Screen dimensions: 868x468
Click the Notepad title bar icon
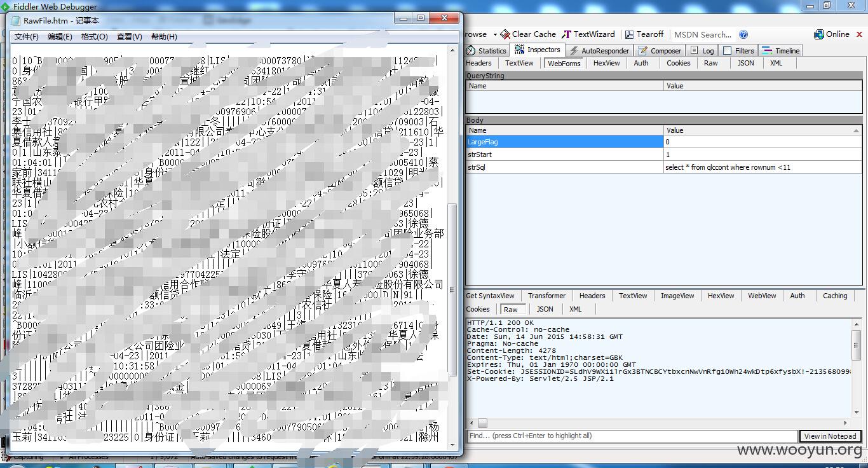(x=16, y=20)
